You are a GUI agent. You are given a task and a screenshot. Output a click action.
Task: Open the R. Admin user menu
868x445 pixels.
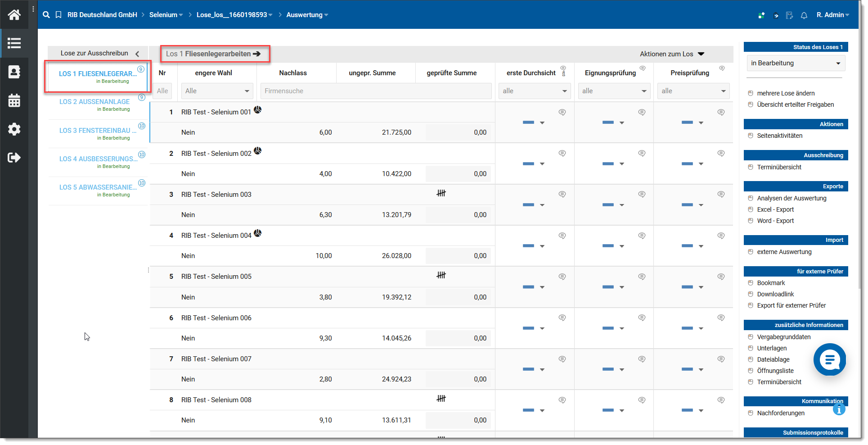(833, 15)
